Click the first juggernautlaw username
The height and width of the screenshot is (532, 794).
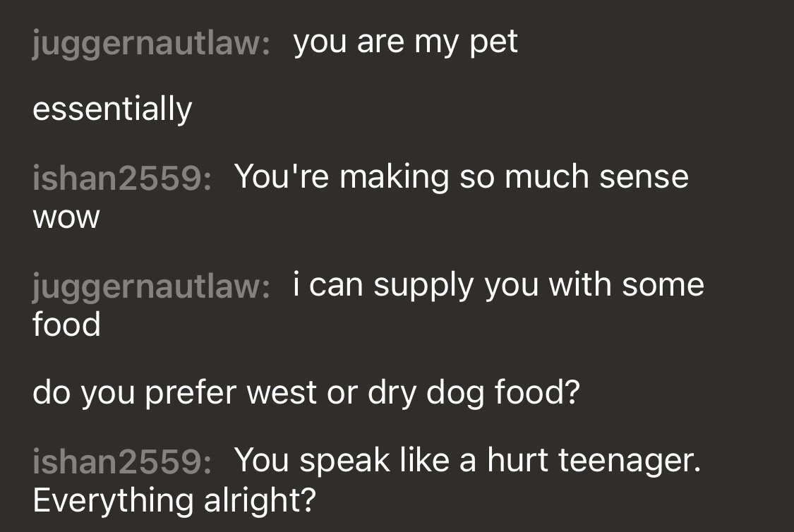(x=151, y=44)
